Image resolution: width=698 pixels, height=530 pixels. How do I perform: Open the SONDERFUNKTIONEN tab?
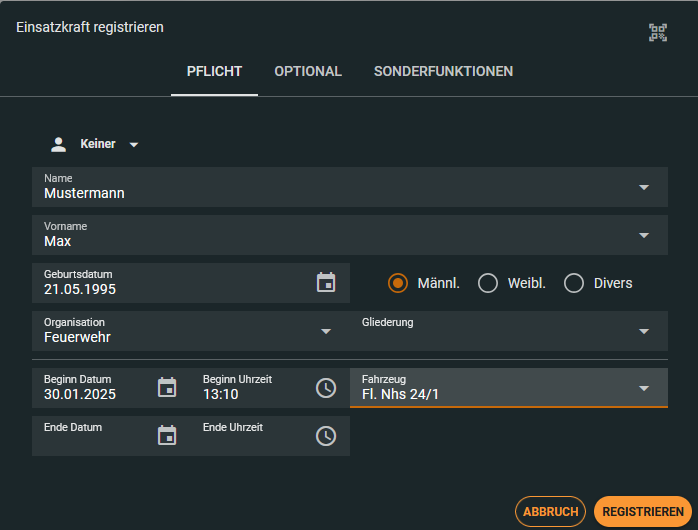point(443,72)
